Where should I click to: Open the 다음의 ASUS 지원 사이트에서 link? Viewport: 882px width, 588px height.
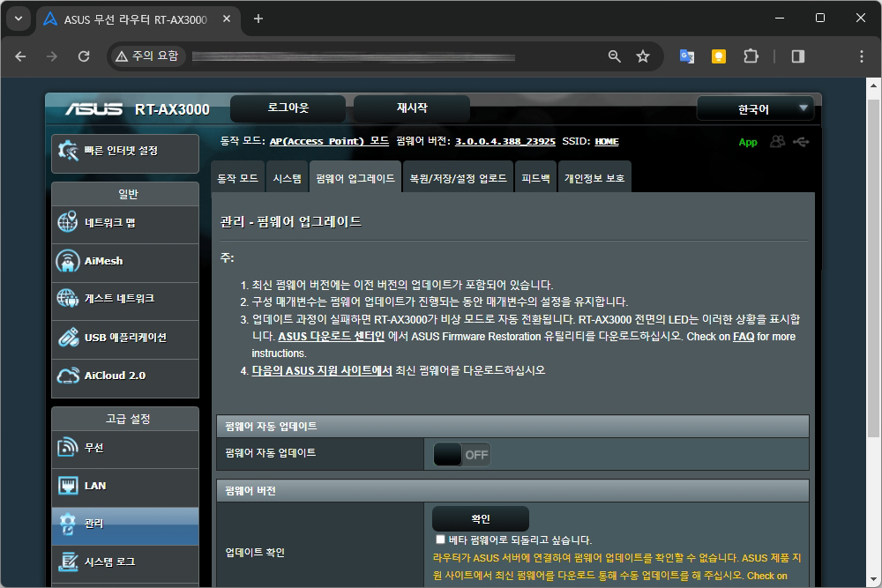[322, 370]
